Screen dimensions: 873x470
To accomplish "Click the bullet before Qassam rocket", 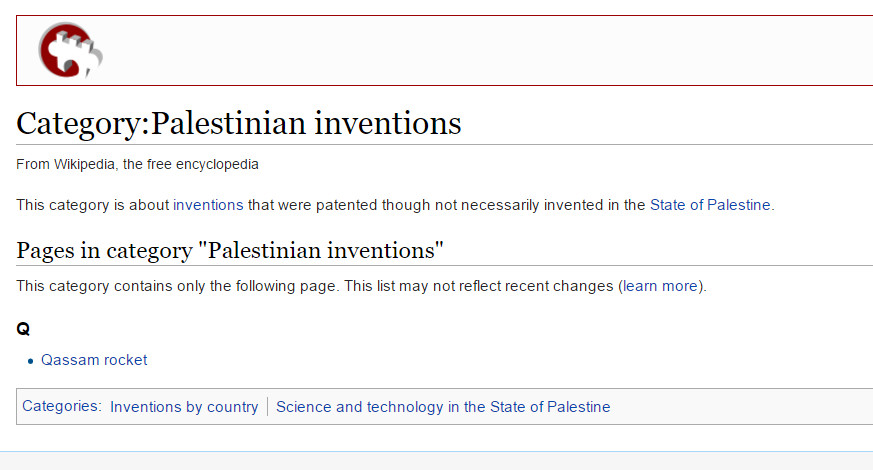I will [31, 361].
